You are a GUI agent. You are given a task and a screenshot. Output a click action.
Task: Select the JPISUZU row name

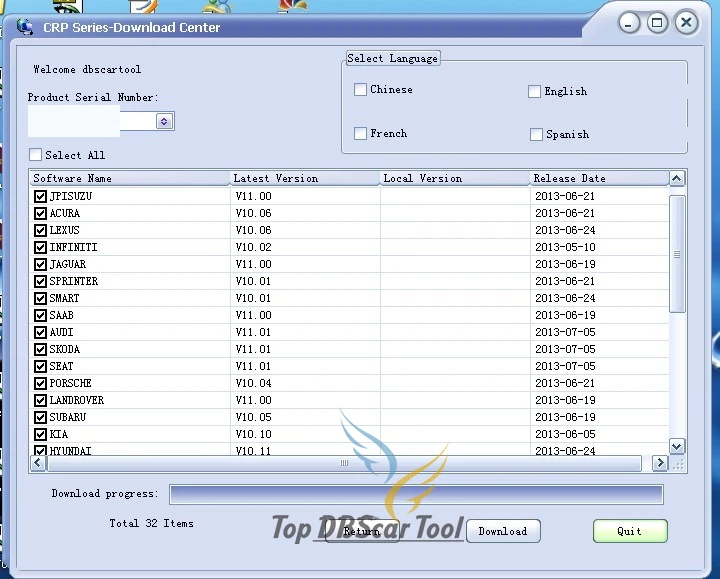[71, 197]
